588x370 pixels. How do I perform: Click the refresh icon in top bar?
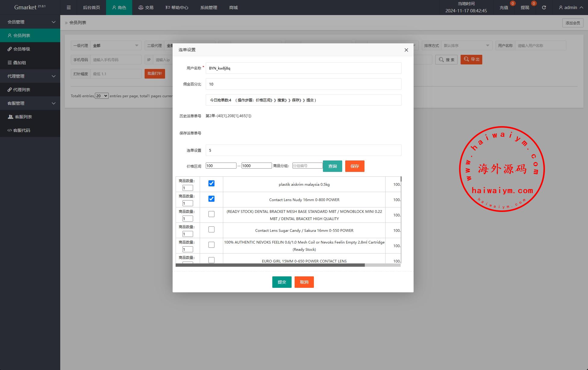coord(544,8)
